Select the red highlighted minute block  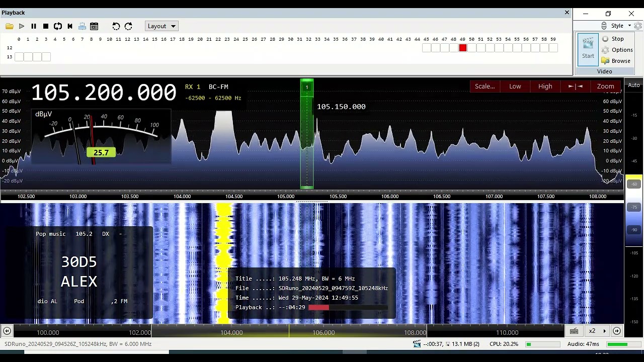[x=463, y=48]
